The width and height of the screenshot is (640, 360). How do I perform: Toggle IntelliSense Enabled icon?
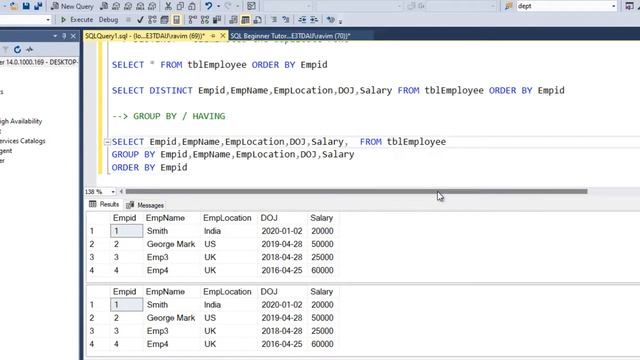[x=177, y=20]
